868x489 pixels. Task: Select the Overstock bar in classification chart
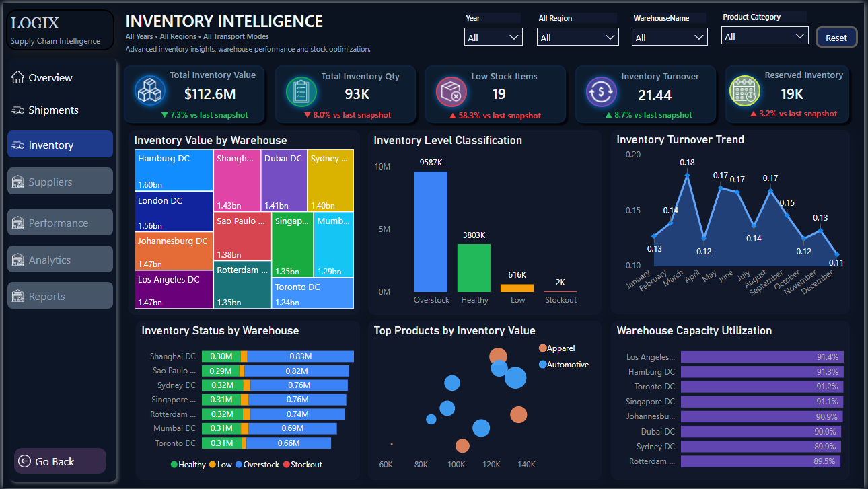(x=431, y=231)
